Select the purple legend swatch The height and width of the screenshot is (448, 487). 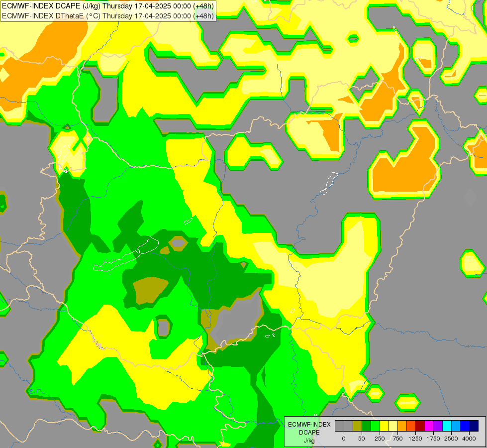tap(438, 426)
